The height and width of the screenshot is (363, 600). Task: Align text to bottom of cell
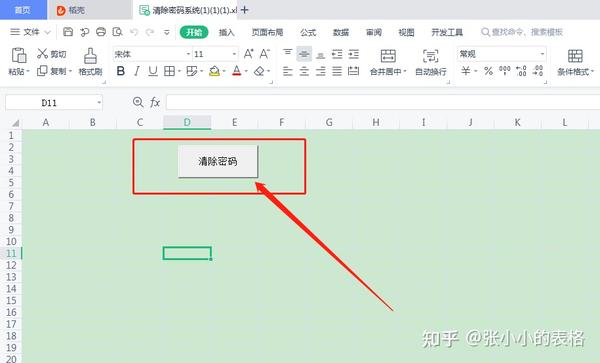(x=321, y=55)
